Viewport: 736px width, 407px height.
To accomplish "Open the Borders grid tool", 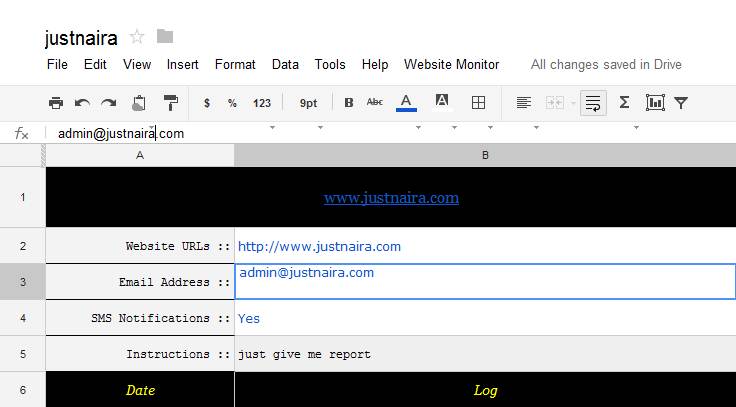I will click(478, 102).
